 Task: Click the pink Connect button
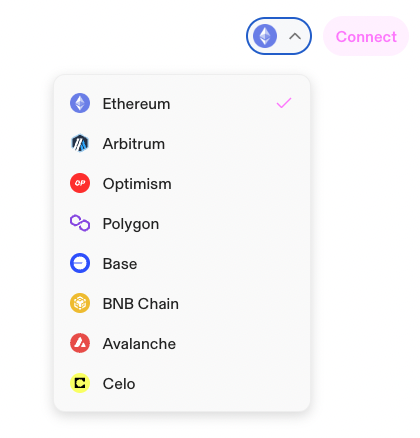(366, 36)
